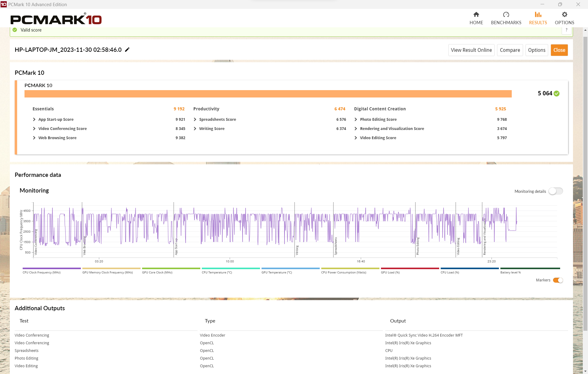Select the Results bar chart icon
Image resolution: width=588 pixels, height=374 pixels.
coord(538,14)
